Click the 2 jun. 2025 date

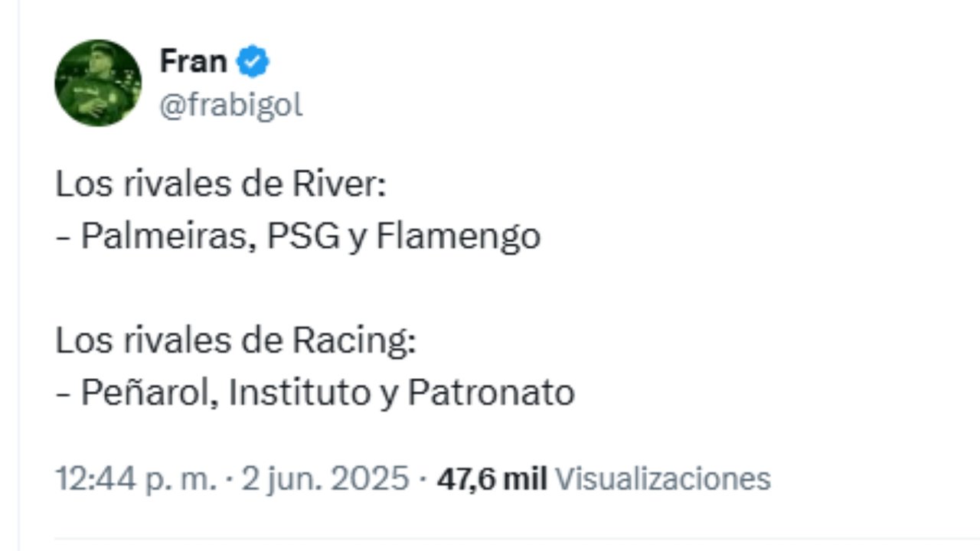(x=325, y=479)
